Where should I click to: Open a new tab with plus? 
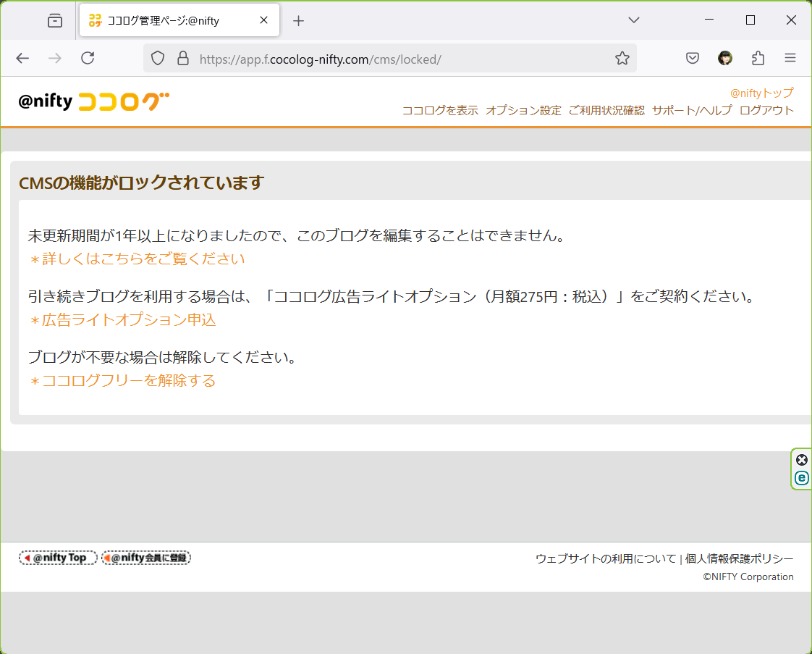pyautogui.click(x=298, y=21)
